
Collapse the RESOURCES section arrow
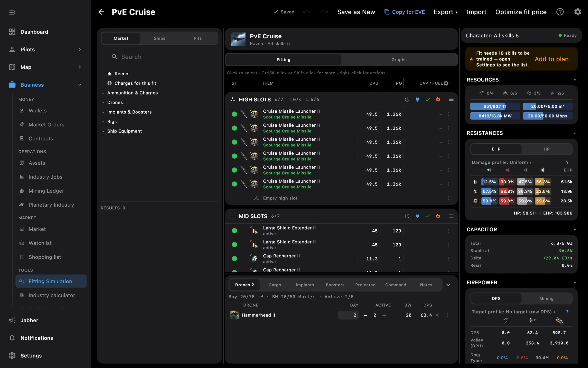(x=575, y=80)
